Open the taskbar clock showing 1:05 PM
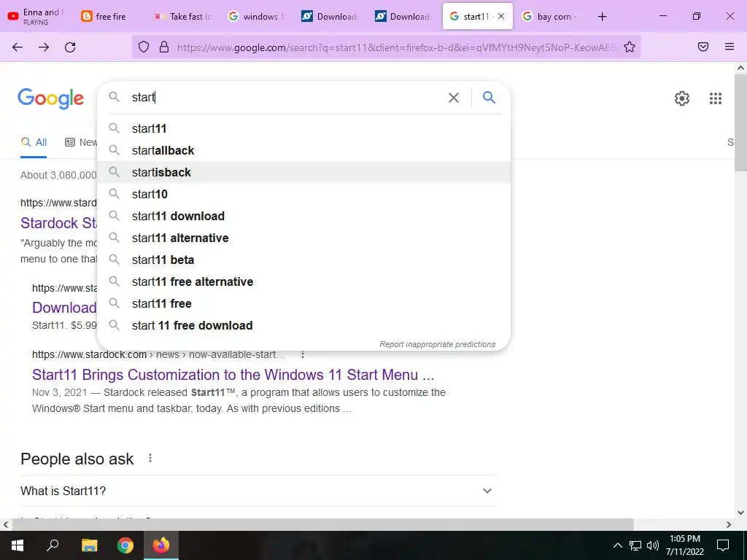The height and width of the screenshot is (560, 747). 684,545
